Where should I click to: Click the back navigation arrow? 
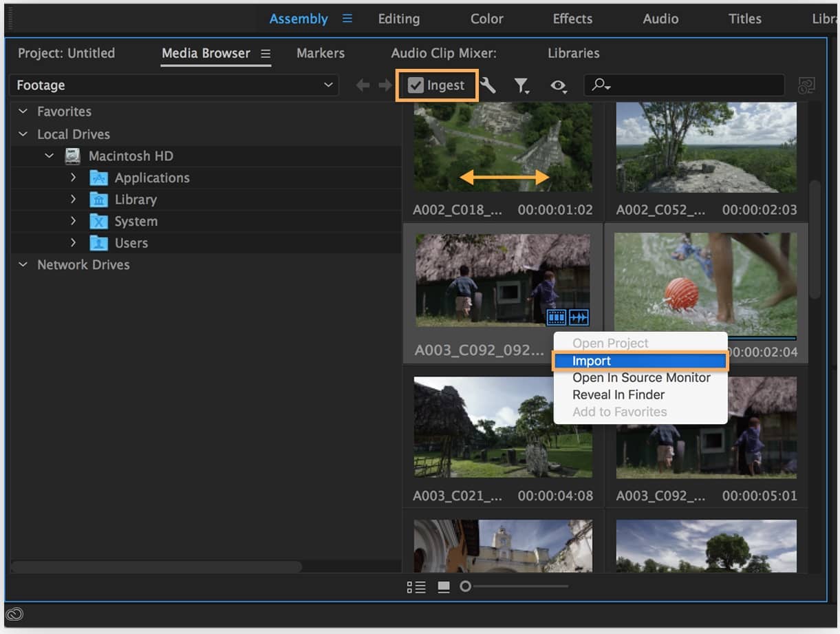[x=363, y=85]
